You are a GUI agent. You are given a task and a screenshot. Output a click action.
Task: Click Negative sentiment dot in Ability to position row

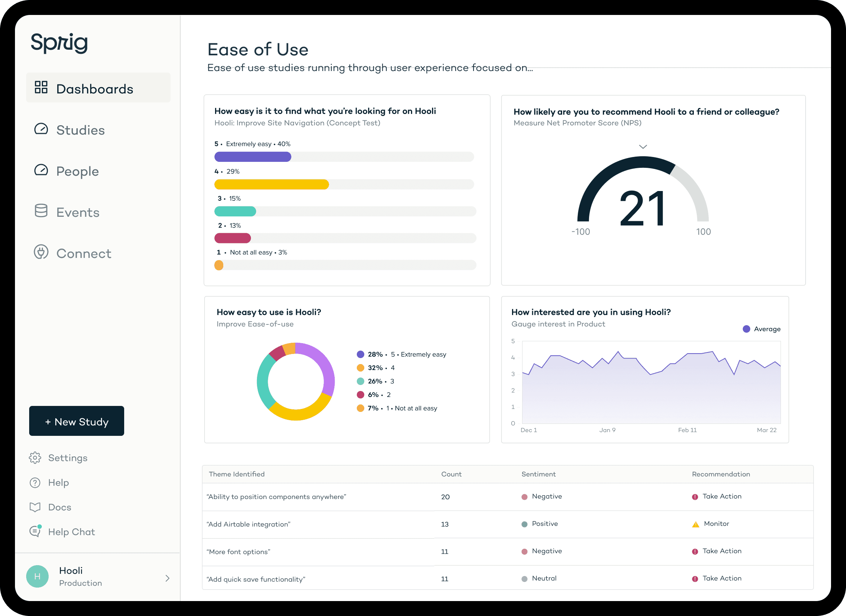[x=524, y=497]
